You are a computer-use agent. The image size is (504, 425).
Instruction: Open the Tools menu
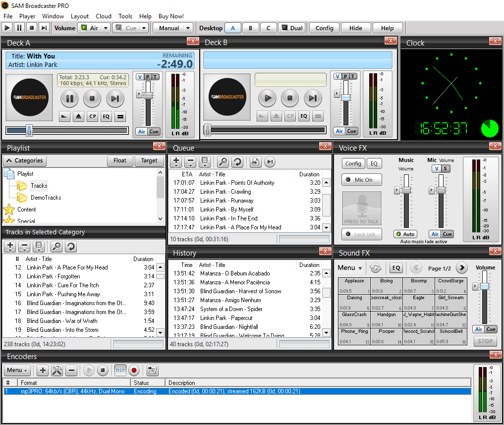tap(125, 16)
